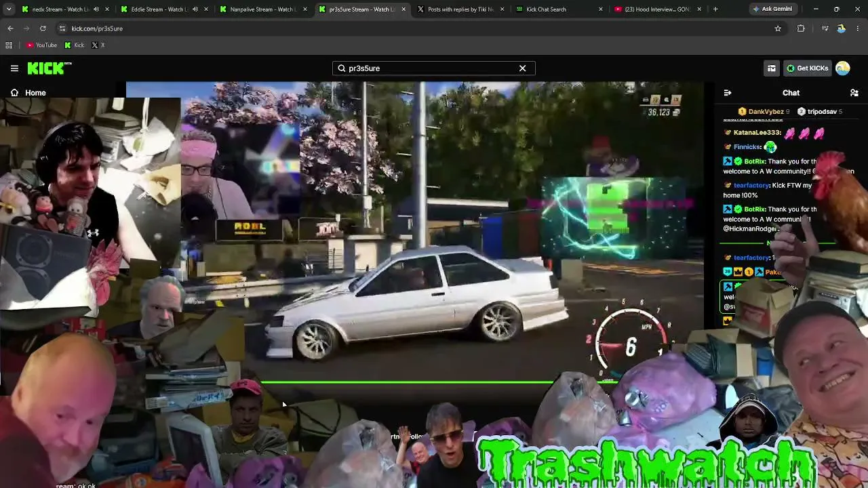Close the Nanpalive Stream tab
The width and height of the screenshot is (868, 488).
click(x=305, y=9)
